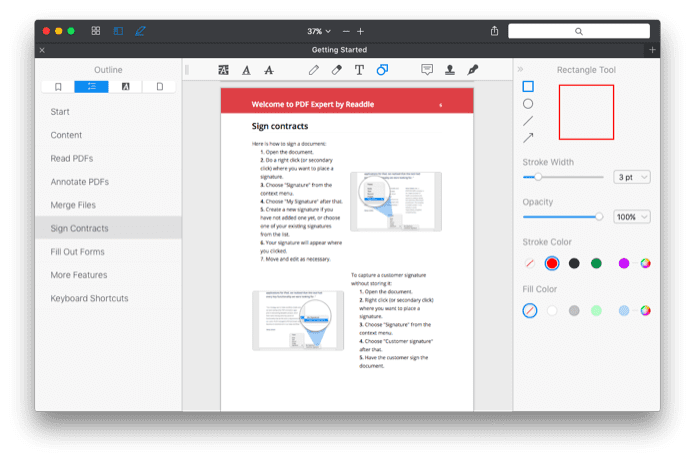Select light blue fill color swatch
Viewport: 695px width, 461px height.
(x=624, y=310)
